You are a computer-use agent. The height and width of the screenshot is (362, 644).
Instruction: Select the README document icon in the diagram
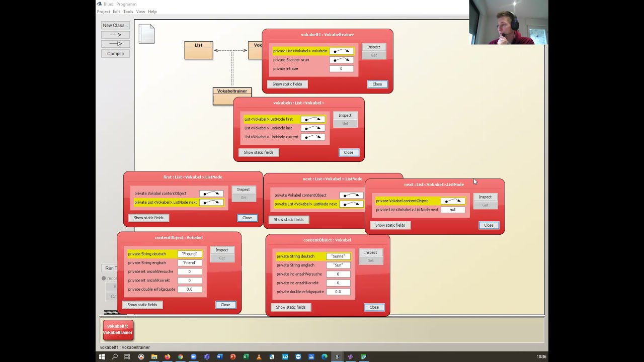click(x=146, y=34)
